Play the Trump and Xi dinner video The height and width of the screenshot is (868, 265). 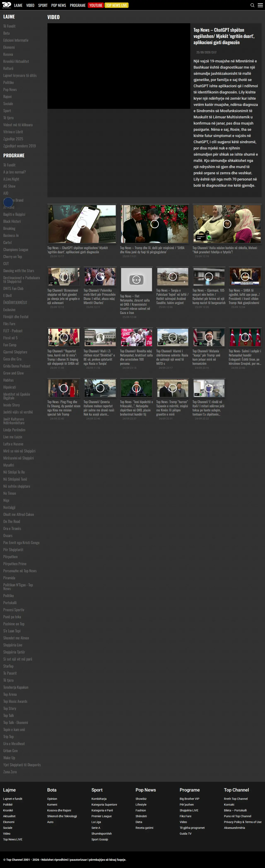point(155,224)
